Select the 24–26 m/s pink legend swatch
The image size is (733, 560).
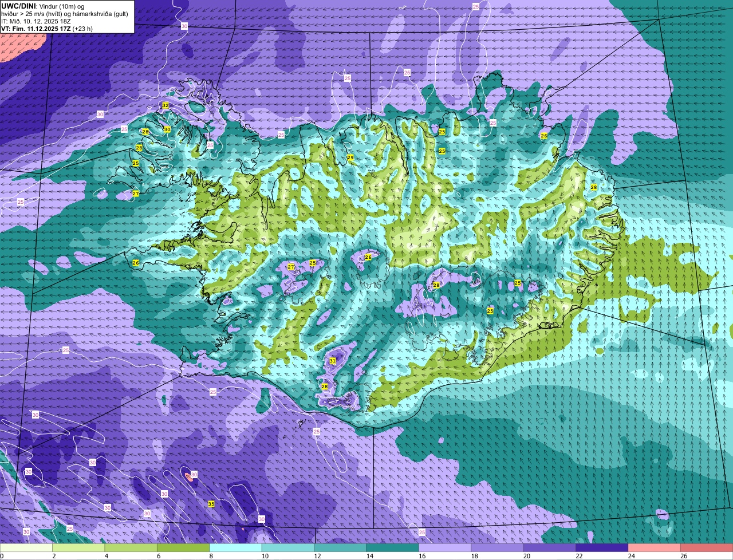[655, 547]
